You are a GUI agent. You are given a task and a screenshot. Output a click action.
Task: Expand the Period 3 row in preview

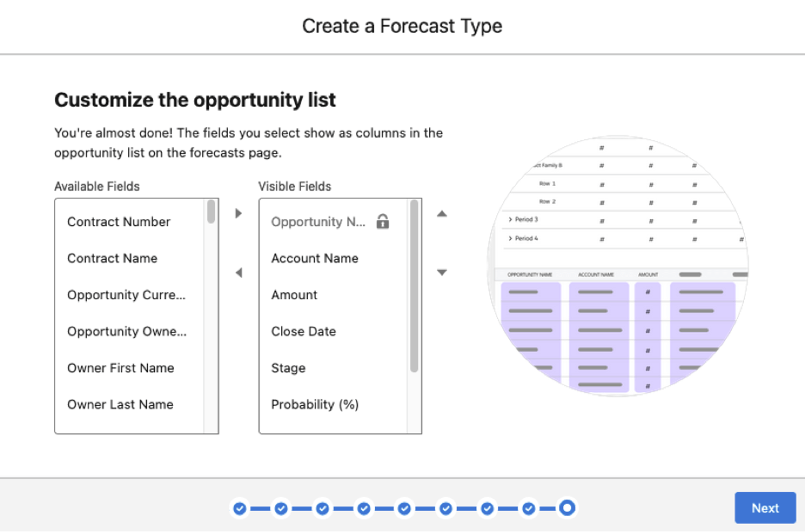pyautogui.click(x=510, y=220)
